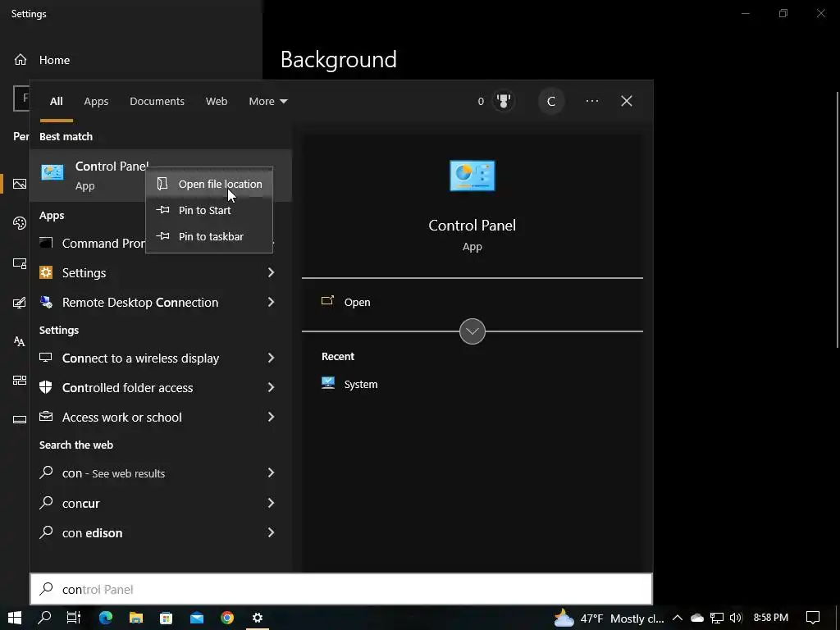
Task: Open File Explorer from taskbar
Action: 136,618
